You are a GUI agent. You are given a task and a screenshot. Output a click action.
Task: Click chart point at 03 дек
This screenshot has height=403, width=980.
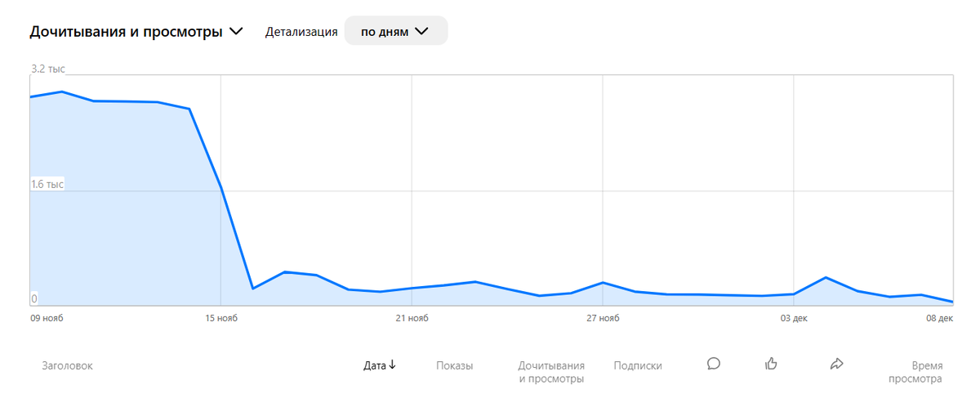[794, 293]
